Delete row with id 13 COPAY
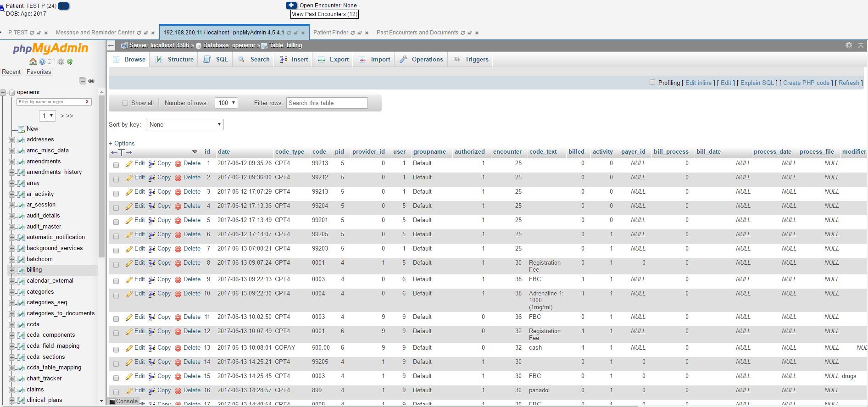 (188, 348)
